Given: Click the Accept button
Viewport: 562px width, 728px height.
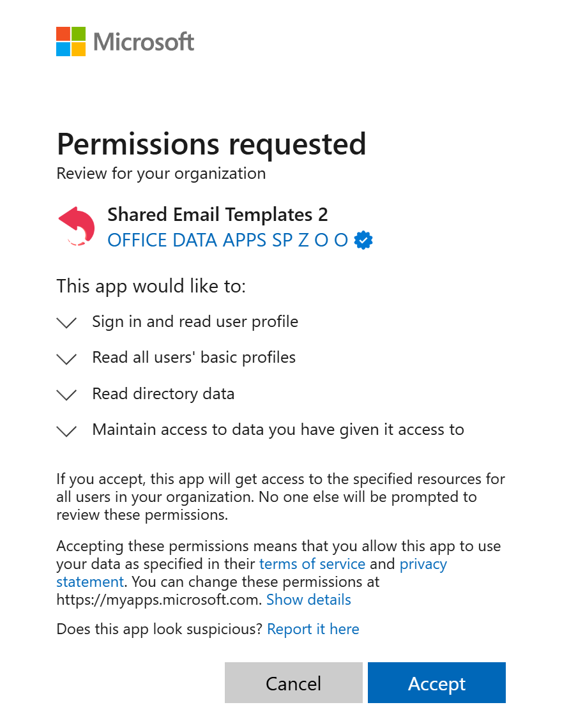Looking at the screenshot, I should tap(436, 683).
